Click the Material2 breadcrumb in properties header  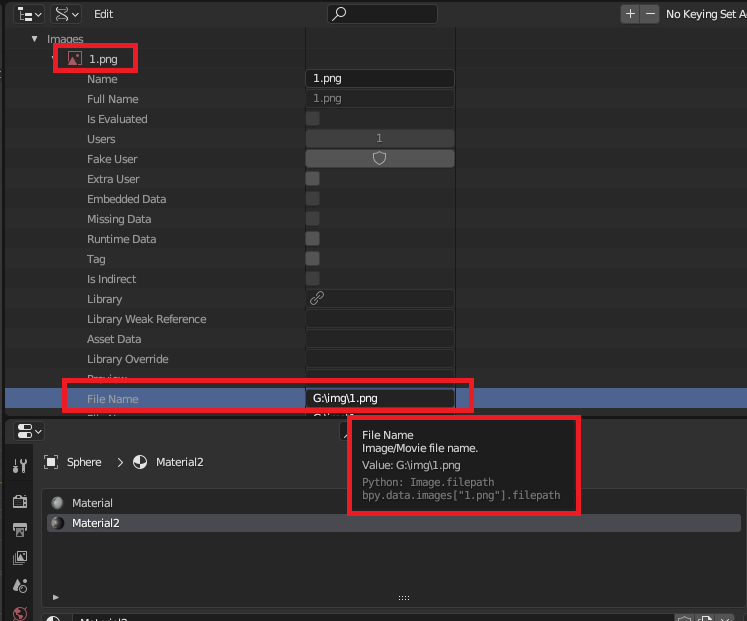click(168, 462)
